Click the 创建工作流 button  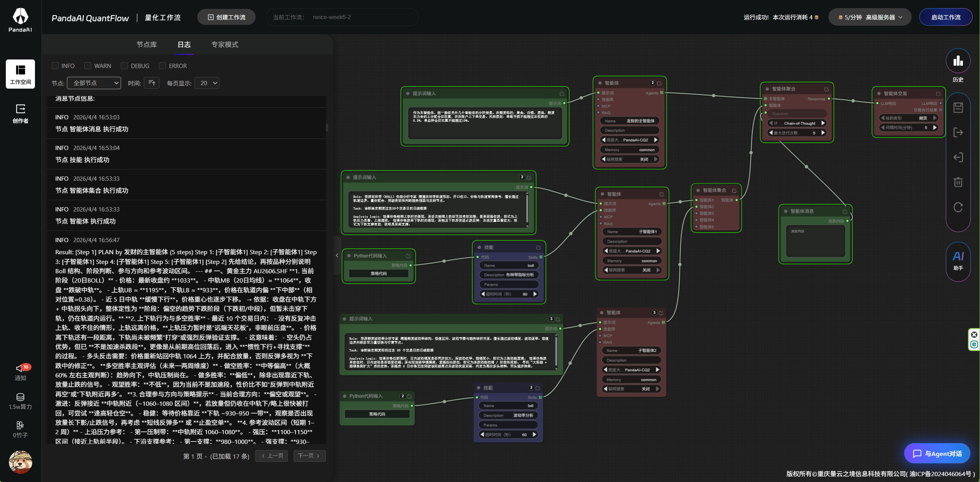tap(226, 17)
